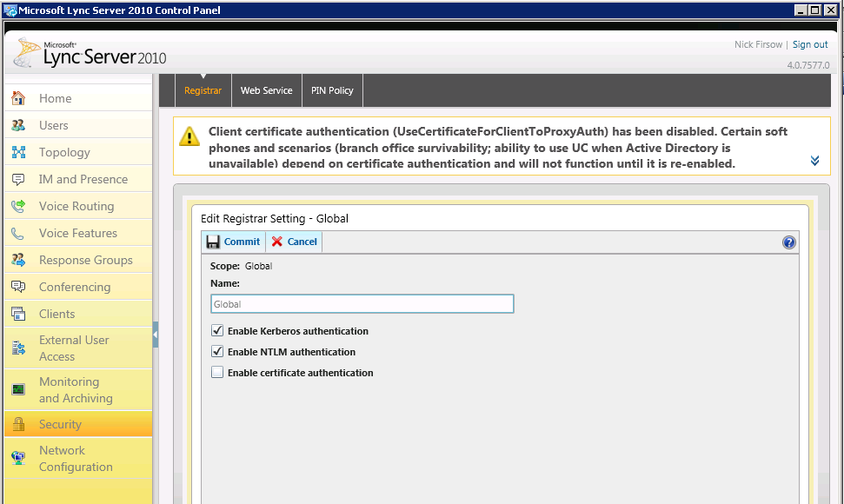Click the Response Groups icon
Viewport: 844px width, 504px height.
pyautogui.click(x=19, y=260)
